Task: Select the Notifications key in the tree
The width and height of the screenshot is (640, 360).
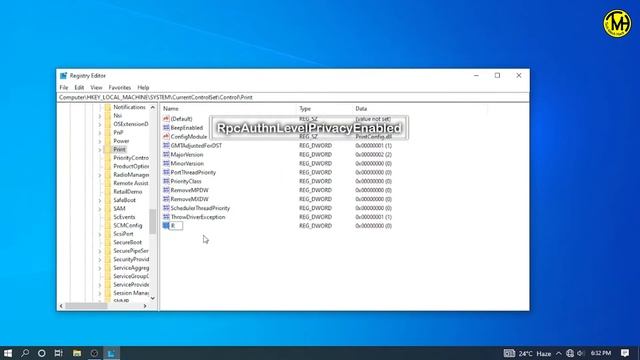Action: (129, 107)
